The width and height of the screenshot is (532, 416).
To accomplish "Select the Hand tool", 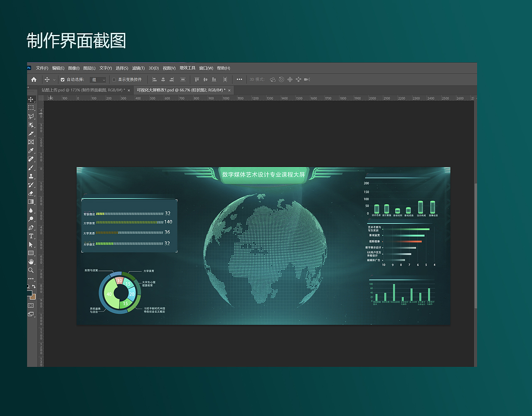I will click(x=31, y=262).
